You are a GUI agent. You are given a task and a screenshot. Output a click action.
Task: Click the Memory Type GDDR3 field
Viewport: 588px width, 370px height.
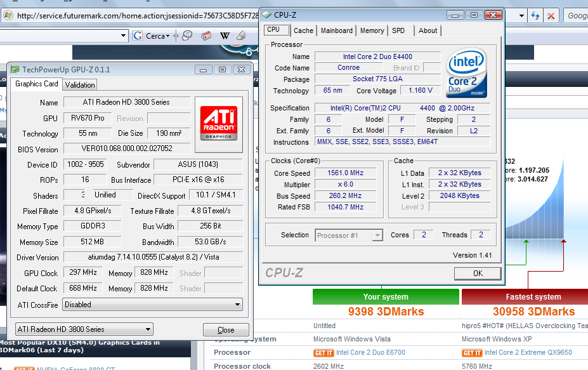[x=92, y=226]
